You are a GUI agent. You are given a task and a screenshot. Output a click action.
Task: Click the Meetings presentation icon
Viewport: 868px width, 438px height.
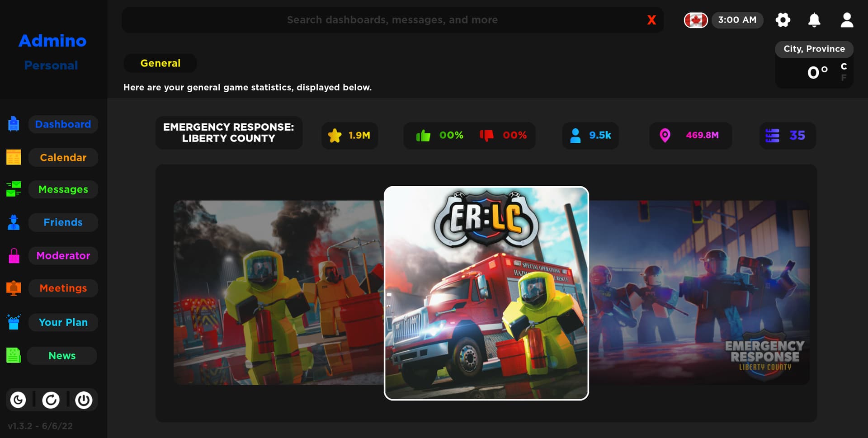click(x=14, y=288)
